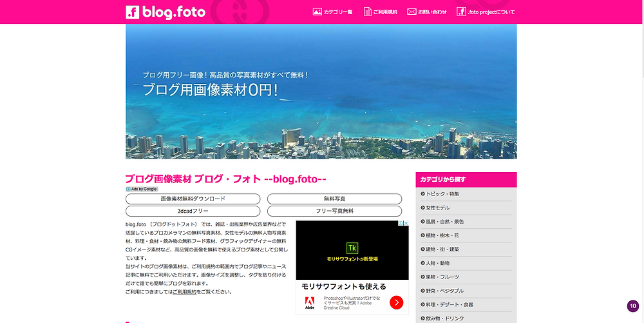The width and height of the screenshot is (644, 323).
Task: Click the purple 10 badge
Action: tap(633, 306)
